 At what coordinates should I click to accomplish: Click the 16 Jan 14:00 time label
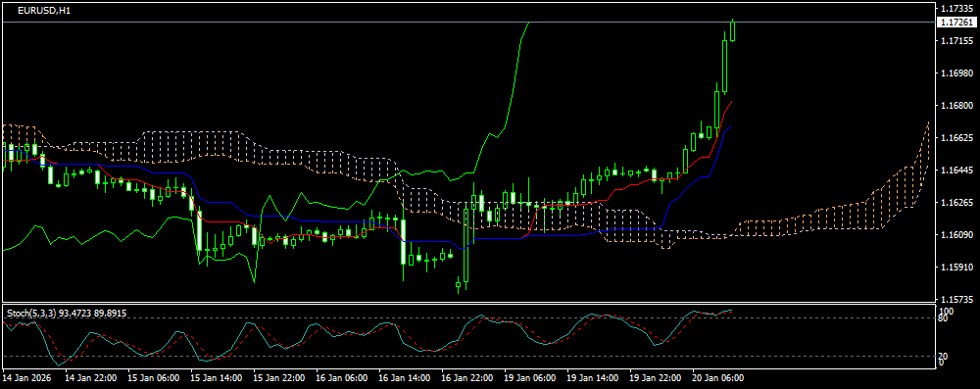point(405,378)
